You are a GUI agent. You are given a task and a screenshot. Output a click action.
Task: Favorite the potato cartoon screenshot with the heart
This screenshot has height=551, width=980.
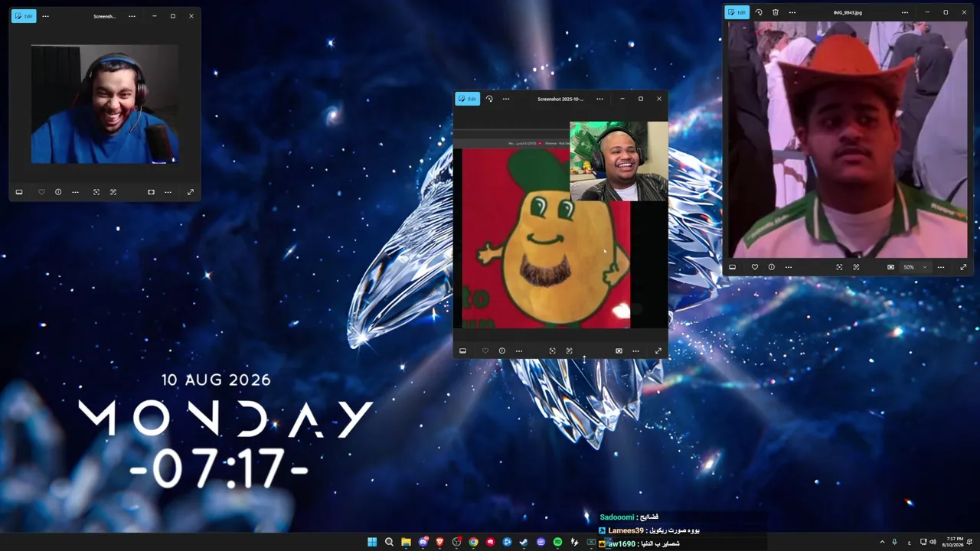(x=485, y=351)
